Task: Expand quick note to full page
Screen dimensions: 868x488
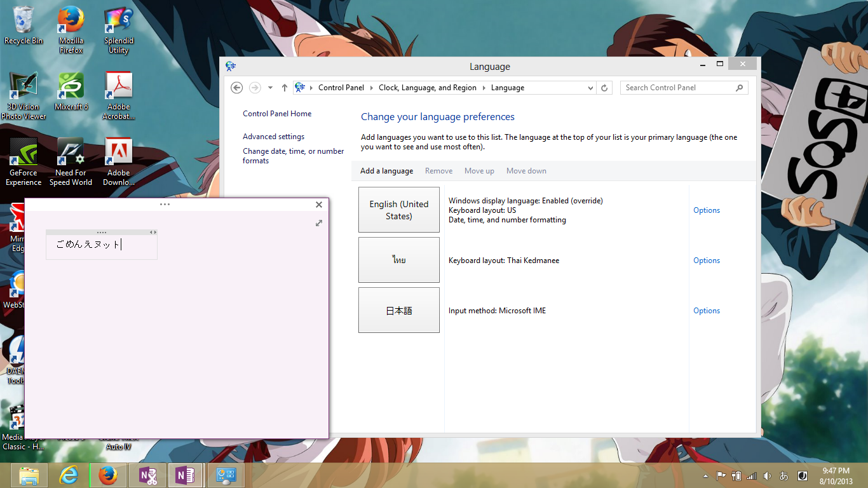Action: (319, 223)
